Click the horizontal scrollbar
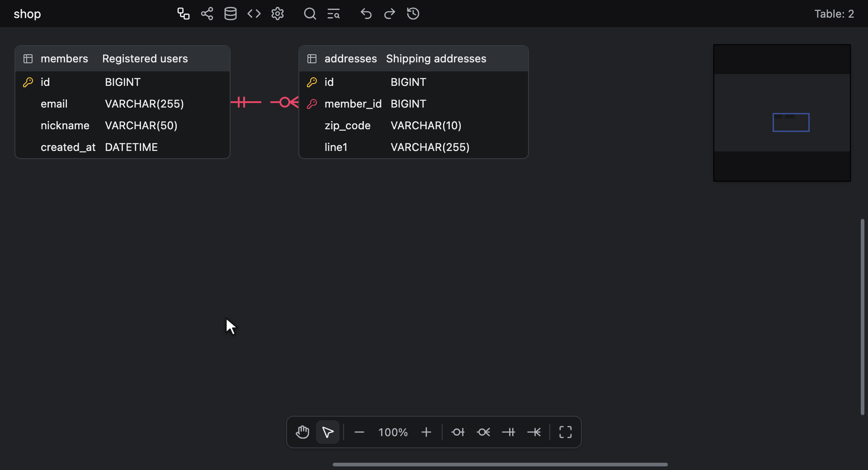Viewport: 868px width, 470px height. (500, 464)
